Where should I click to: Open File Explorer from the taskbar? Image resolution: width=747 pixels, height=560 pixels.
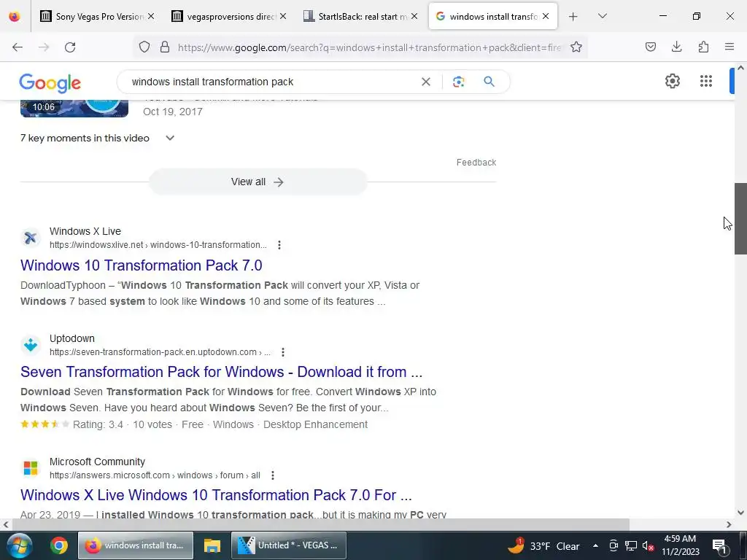[212, 545]
